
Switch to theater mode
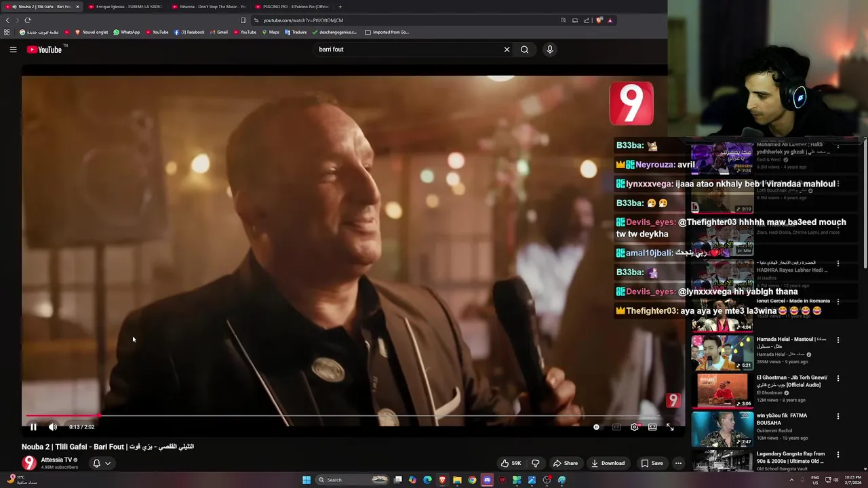coord(652,427)
